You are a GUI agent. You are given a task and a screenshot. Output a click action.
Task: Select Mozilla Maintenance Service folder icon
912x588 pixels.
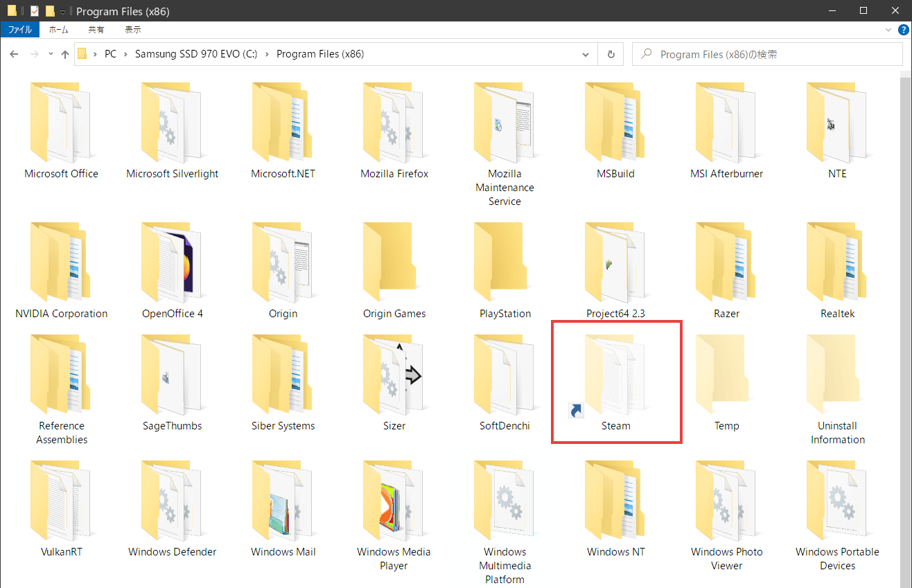tap(505, 123)
